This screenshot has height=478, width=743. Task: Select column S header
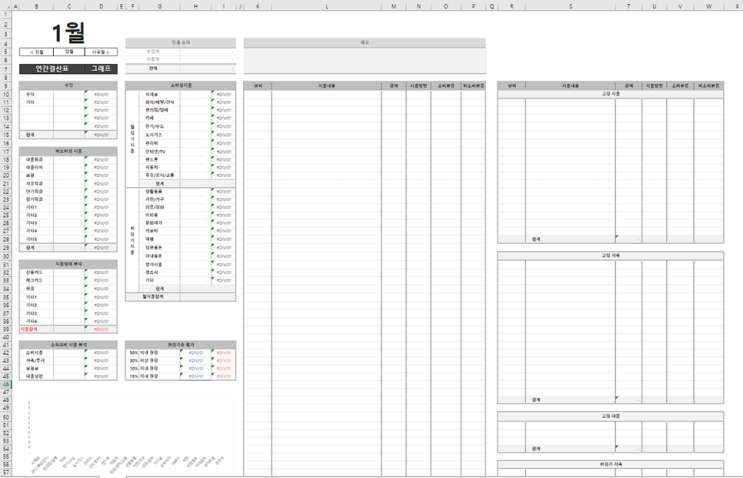(570, 6)
